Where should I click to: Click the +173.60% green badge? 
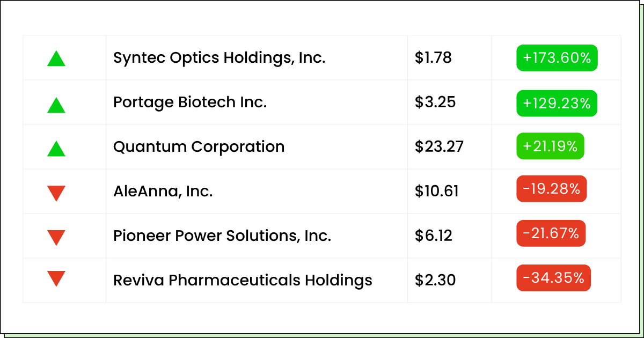point(557,58)
